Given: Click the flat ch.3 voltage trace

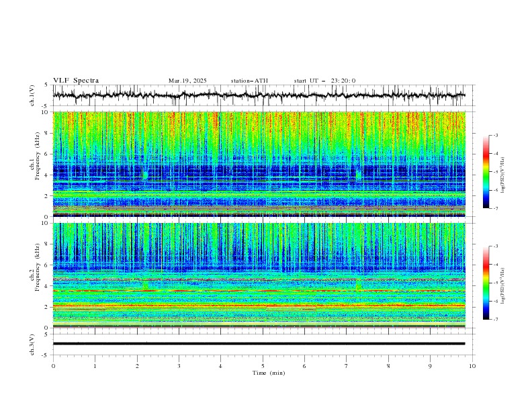Looking at the screenshot, I should point(259,344).
